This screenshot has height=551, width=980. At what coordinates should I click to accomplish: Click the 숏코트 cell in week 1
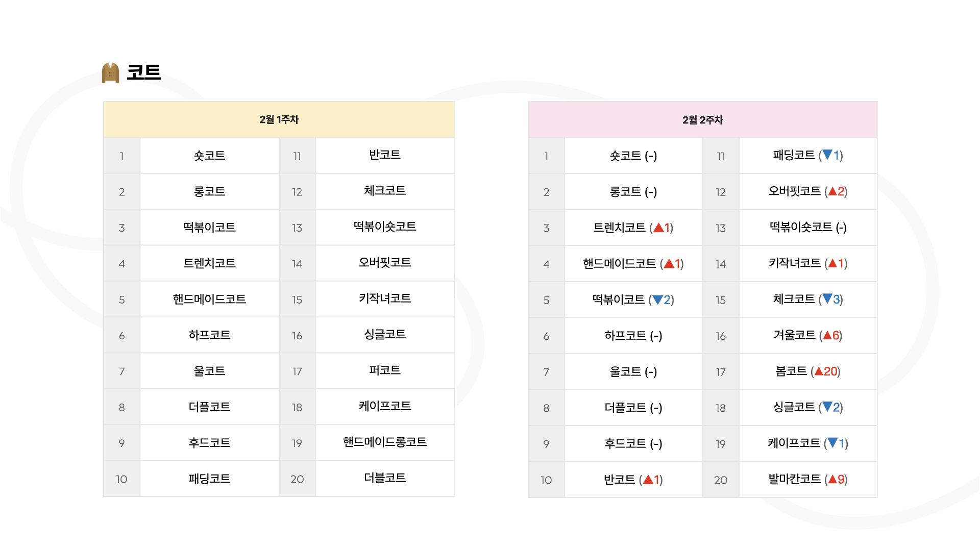tap(209, 156)
